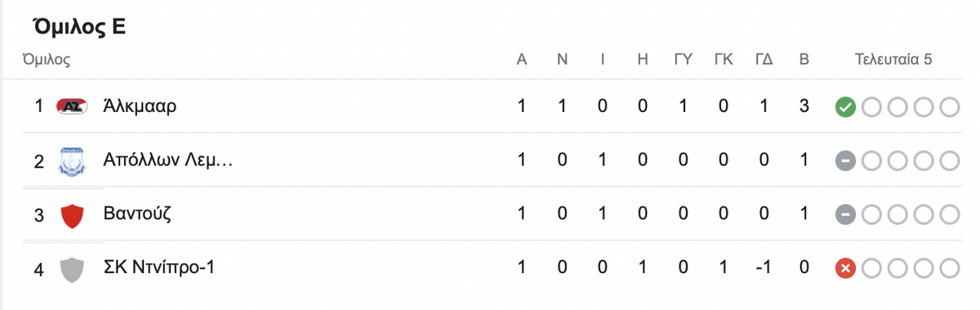This screenshot has height=310, width=980.
Task: Click the Τελευταία 5 column header
Action: pyautogui.click(x=893, y=60)
